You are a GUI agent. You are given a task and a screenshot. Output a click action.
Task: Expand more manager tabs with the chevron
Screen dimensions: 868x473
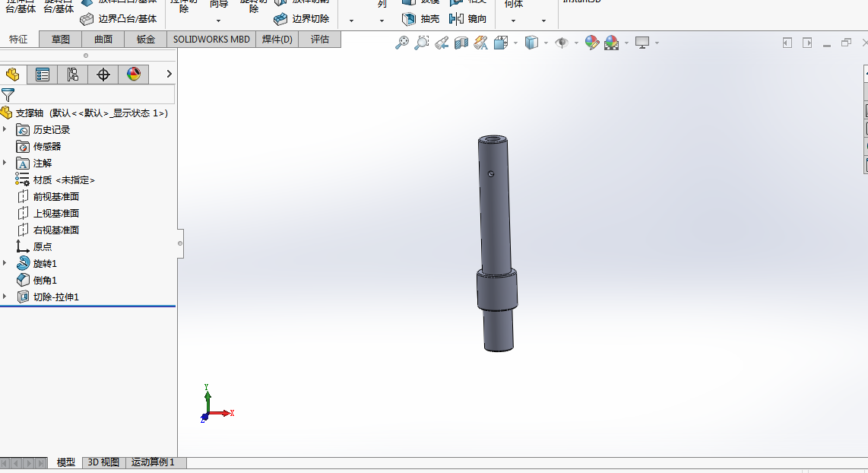169,74
